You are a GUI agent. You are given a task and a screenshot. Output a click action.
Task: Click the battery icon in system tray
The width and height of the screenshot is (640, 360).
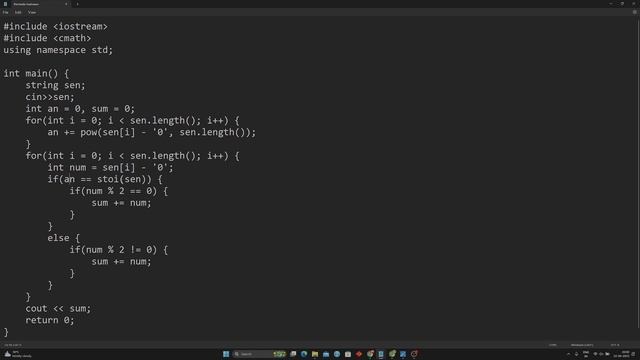[x=607, y=354]
